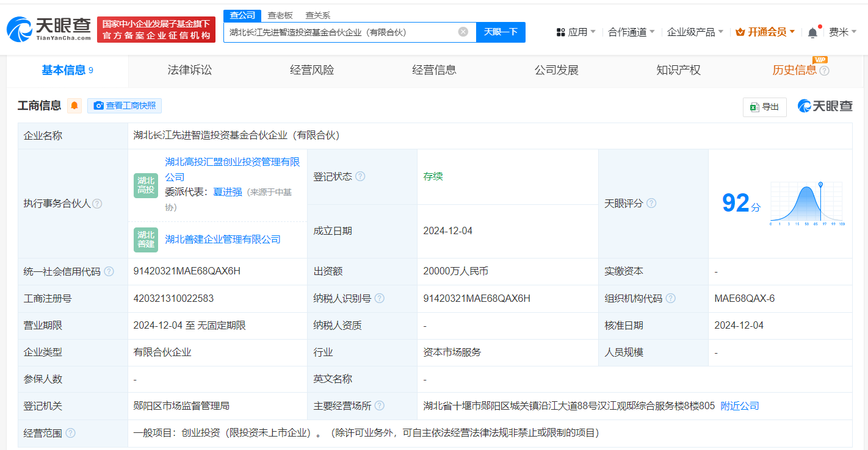Click the TianYanCha watermark logo near 导出
Screen dimensions: 868x450
825,106
